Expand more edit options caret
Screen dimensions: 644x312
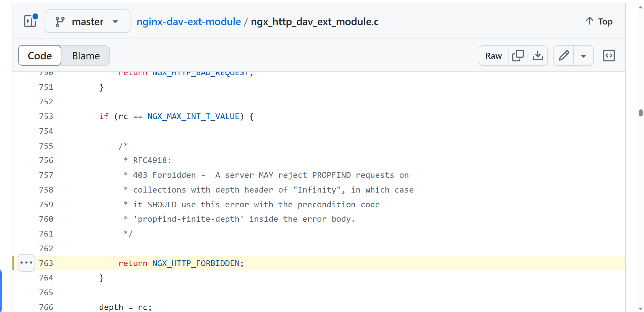pos(583,56)
